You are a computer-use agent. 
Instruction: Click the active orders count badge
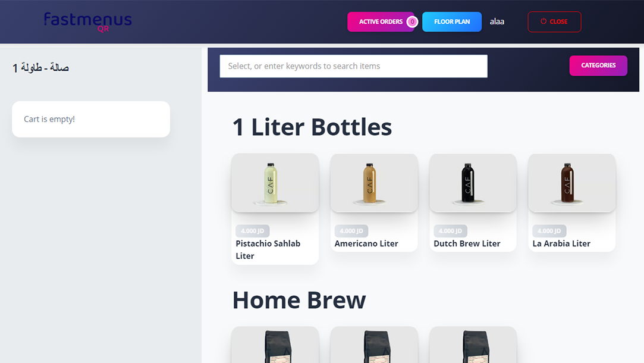(412, 22)
